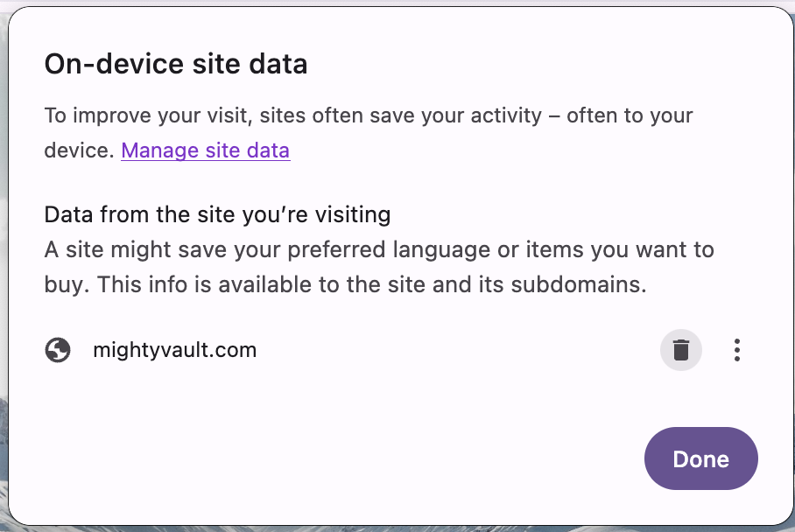
Task: Click the globe icon beside mightyvault.com
Action: pyautogui.click(x=58, y=350)
